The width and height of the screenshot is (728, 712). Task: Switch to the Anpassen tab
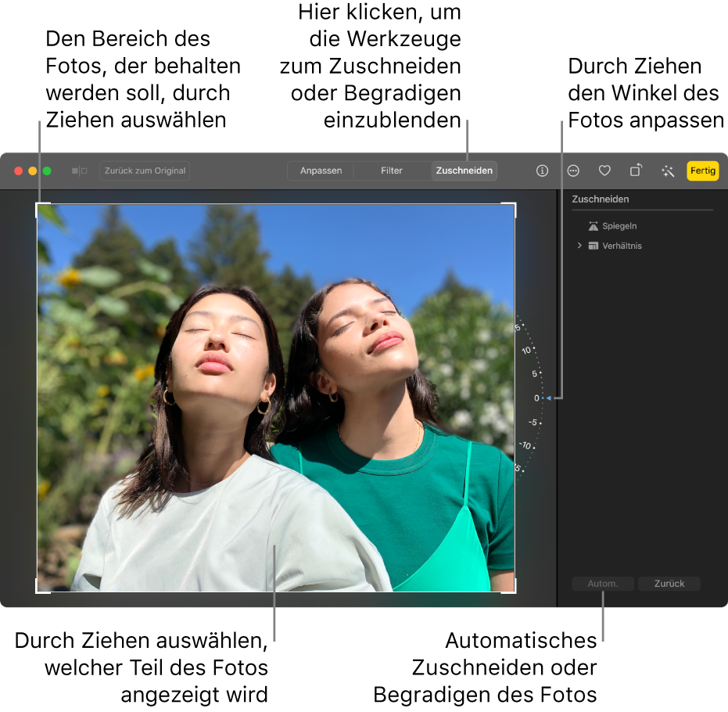coord(321,171)
